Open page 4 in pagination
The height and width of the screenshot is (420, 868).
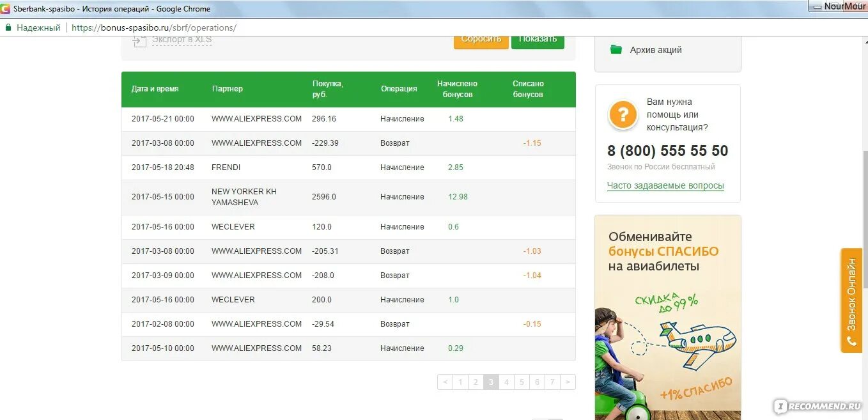506,382
